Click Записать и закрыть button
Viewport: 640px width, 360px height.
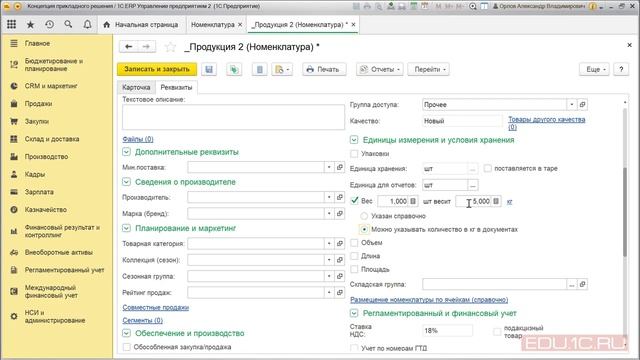pyautogui.click(x=157, y=69)
